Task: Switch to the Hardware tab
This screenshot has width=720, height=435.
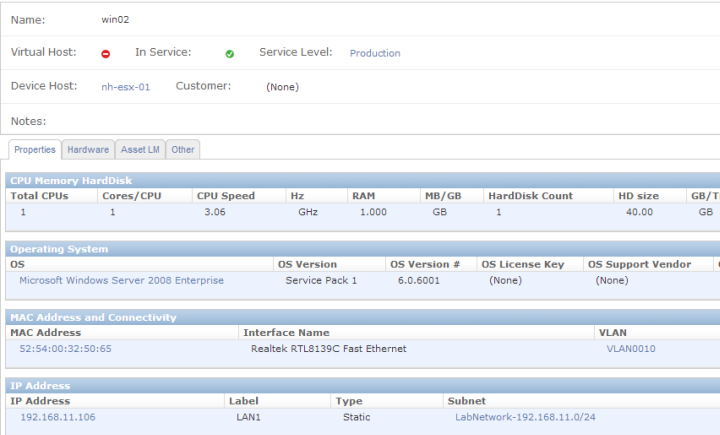Action: 88,150
